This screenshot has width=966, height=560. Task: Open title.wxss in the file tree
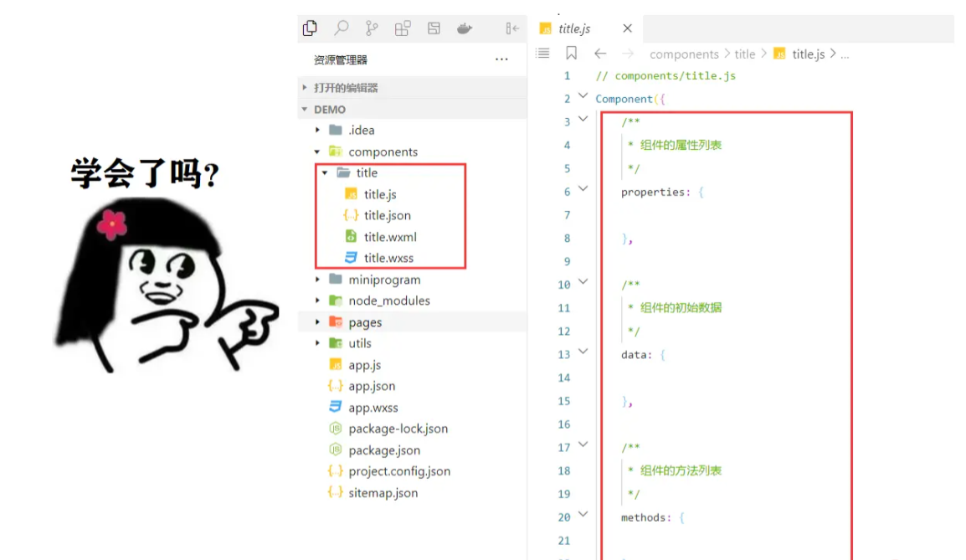388,258
